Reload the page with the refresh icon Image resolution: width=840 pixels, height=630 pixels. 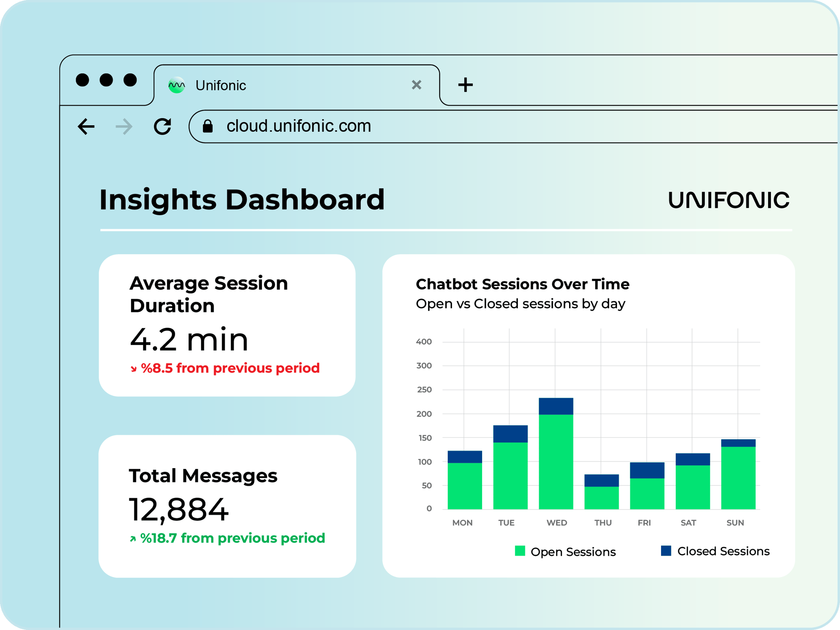point(163,126)
